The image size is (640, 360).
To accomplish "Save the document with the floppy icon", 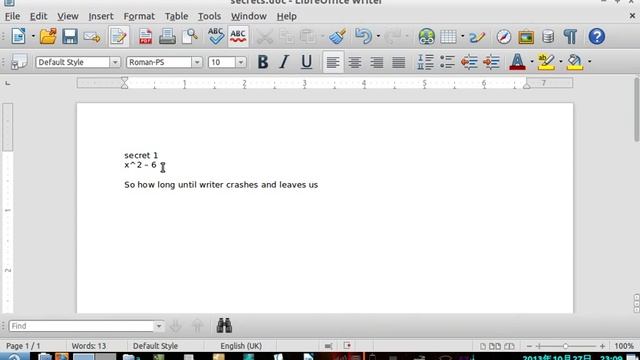I will click(x=70, y=37).
